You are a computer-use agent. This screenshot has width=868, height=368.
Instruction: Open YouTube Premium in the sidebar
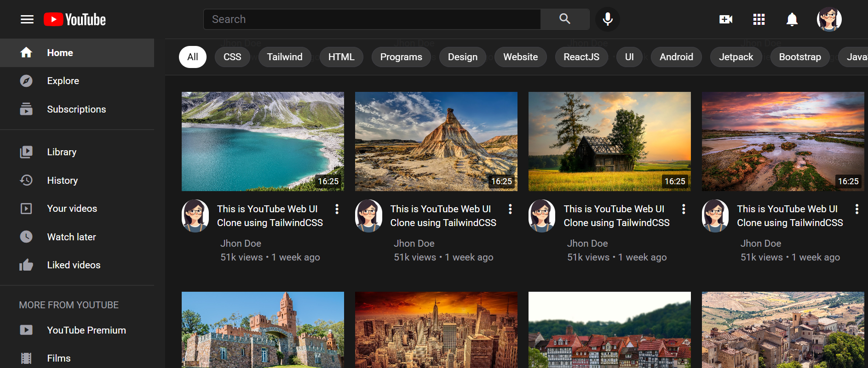(77, 330)
